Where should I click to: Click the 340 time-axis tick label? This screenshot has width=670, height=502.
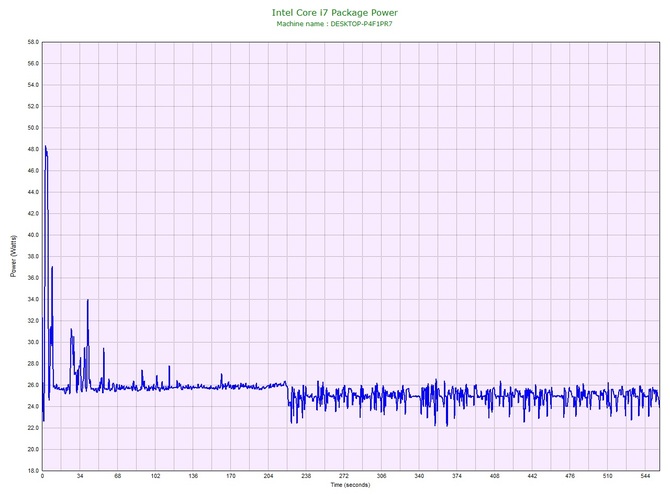419,476
